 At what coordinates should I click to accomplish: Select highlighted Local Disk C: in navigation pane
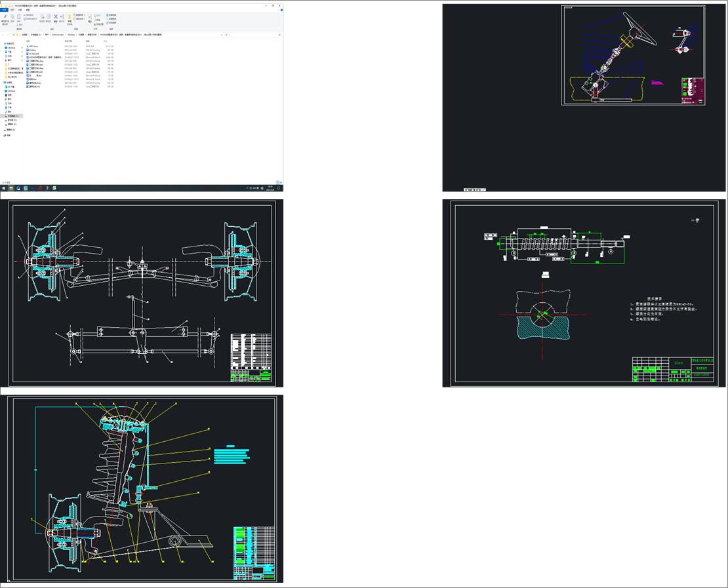[x=12, y=116]
